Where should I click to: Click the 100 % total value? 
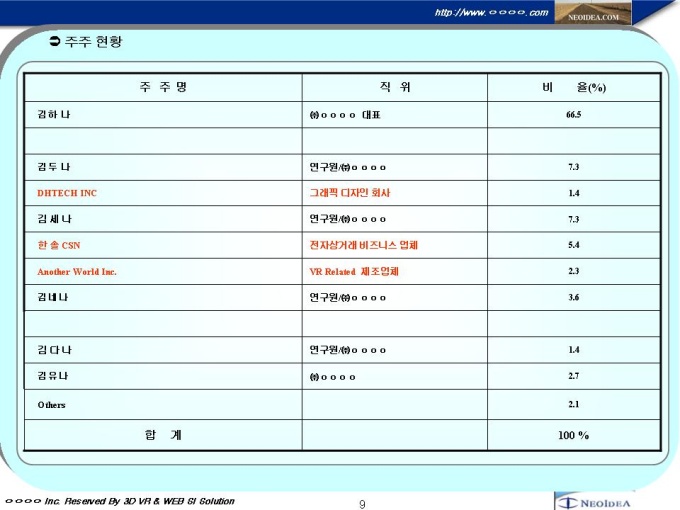click(573, 435)
